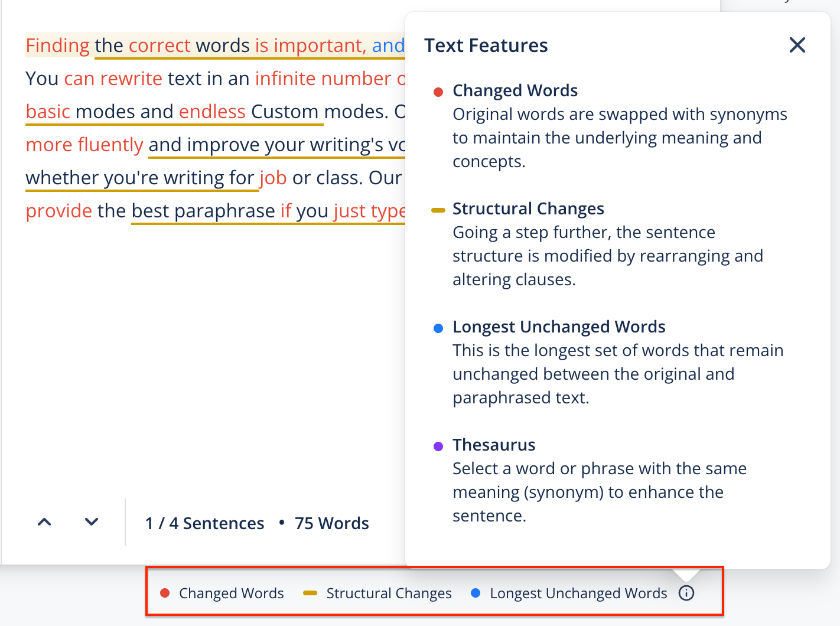Click the purple Thesaurus dot in Text Features
The image size is (840, 626).
click(x=438, y=446)
